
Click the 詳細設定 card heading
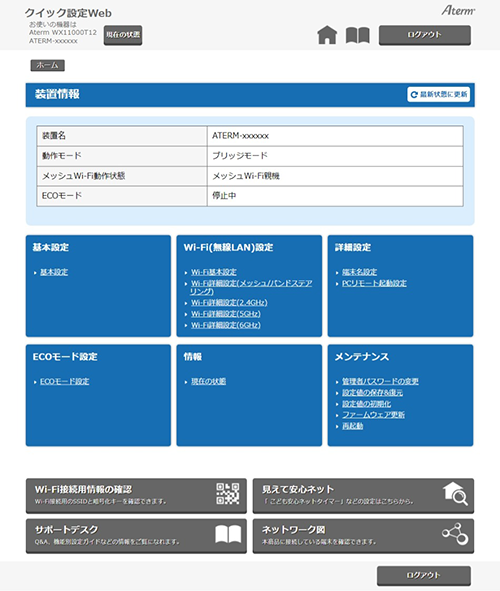point(353,248)
